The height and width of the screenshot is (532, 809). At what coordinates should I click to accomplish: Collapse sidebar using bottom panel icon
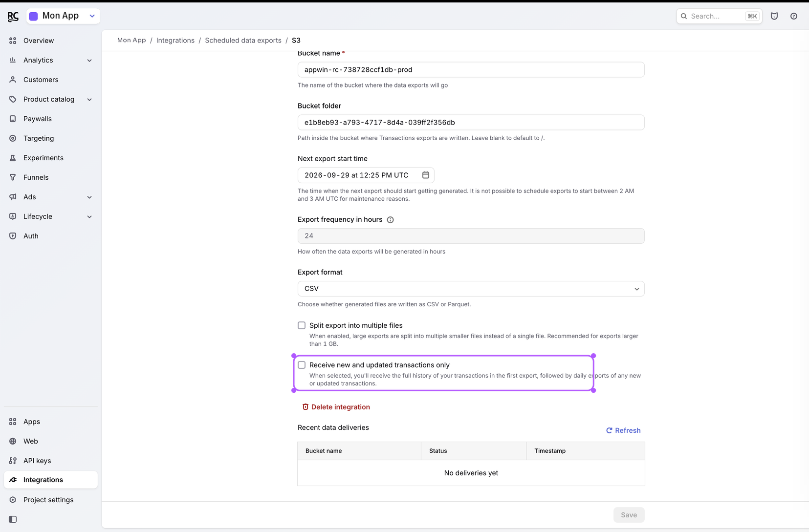pyautogui.click(x=13, y=519)
